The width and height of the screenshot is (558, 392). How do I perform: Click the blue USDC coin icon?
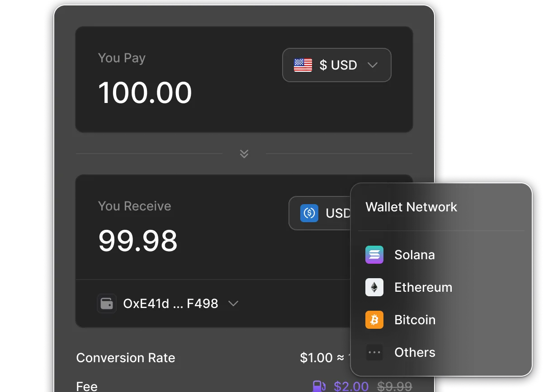click(309, 213)
